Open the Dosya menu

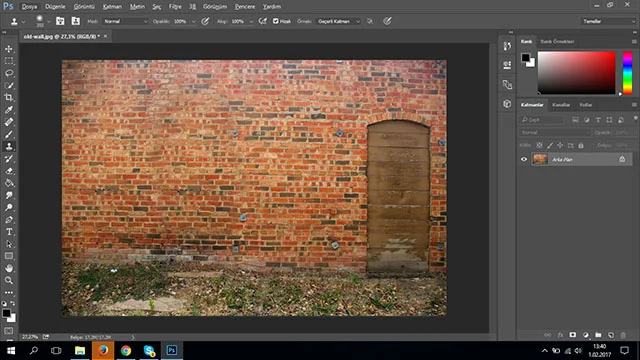(29, 7)
